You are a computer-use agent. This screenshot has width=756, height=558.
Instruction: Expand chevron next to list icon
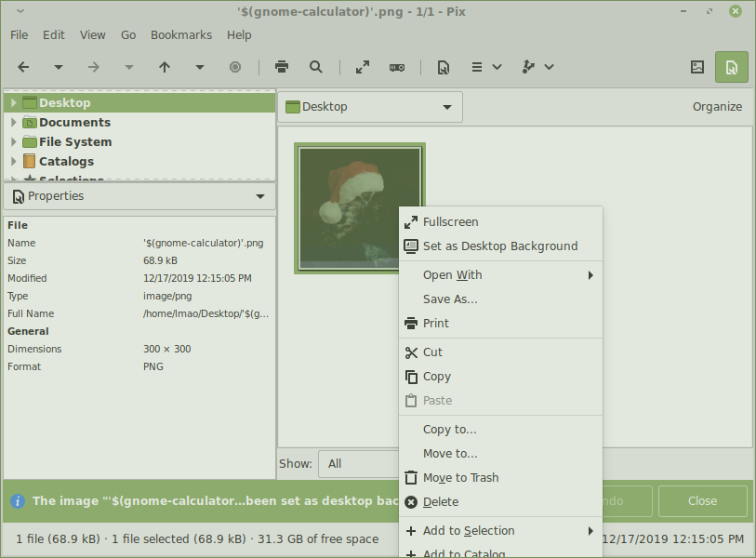(497, 67)
